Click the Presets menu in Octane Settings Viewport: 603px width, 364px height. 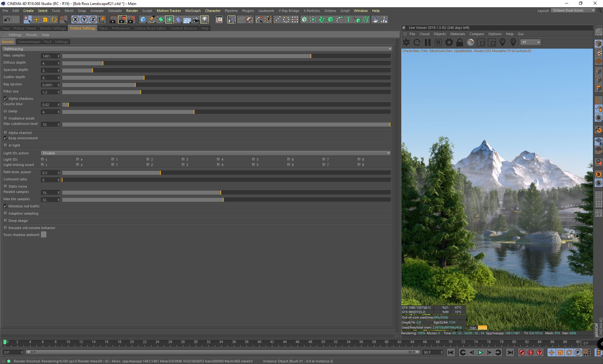click(x=31, y=35)
